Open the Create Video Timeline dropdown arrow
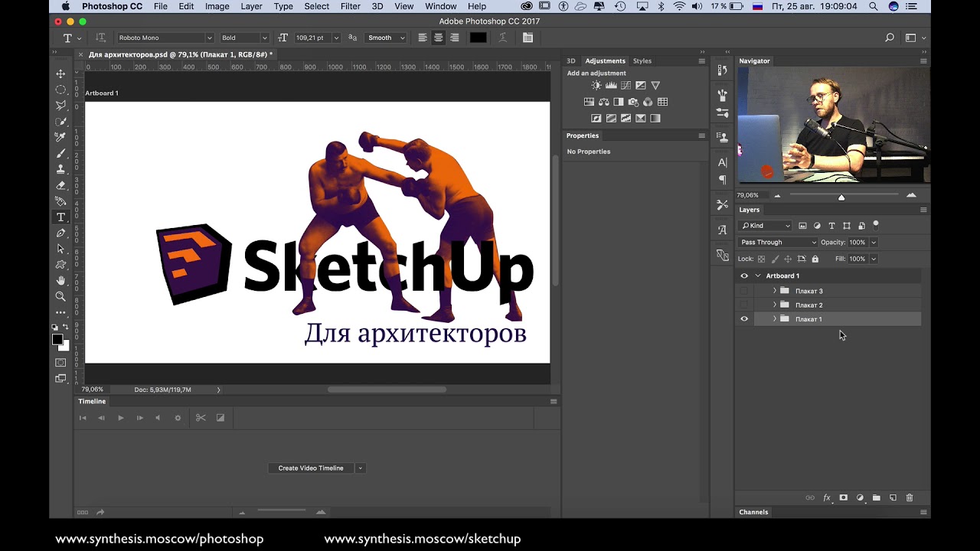 click(360, 468)
